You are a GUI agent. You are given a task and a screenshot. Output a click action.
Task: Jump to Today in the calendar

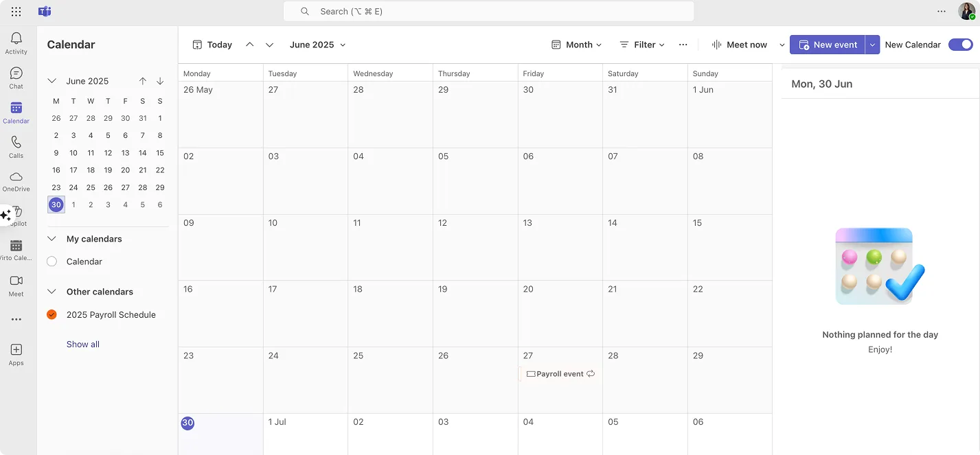pyautogui.click(x=212, y=44)
